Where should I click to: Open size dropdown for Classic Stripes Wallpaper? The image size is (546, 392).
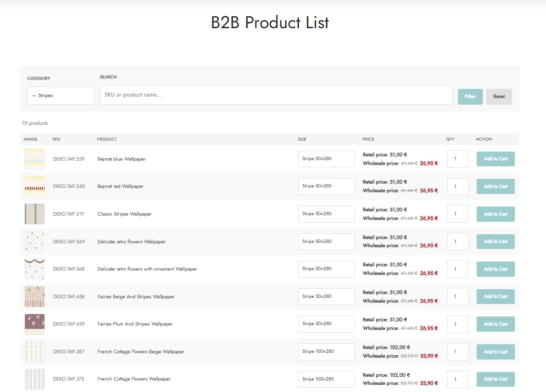tap(326, 214)
